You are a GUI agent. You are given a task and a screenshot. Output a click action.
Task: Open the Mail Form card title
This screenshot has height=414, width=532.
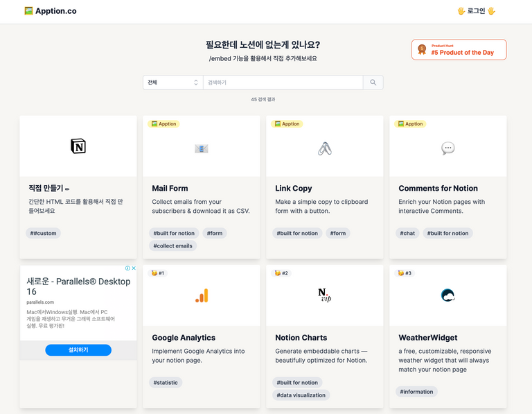(170, 189)
